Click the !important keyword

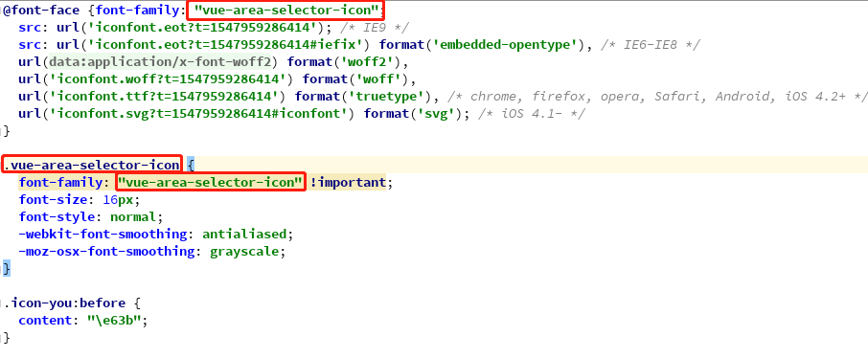pyautogui.click(x=348, y=183)
